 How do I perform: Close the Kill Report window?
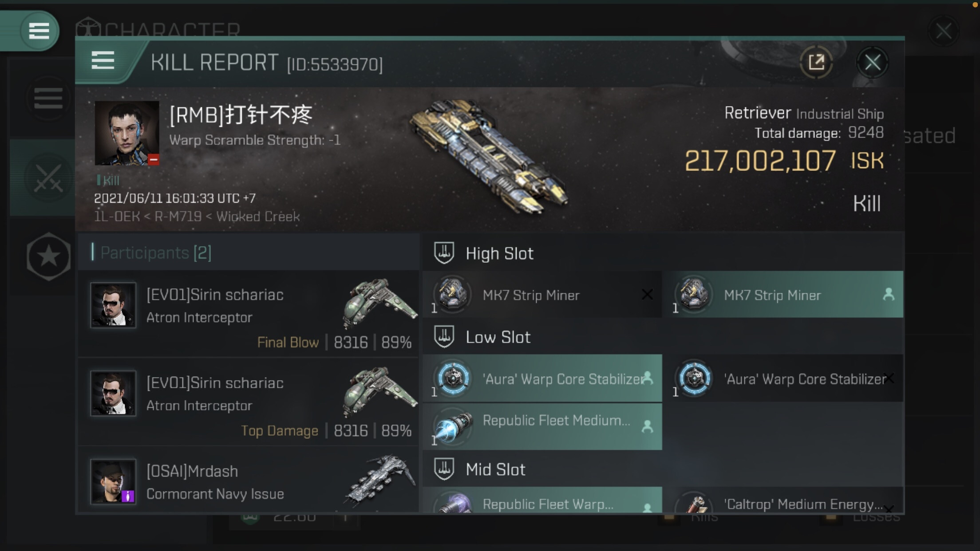[x=872, y=63]
